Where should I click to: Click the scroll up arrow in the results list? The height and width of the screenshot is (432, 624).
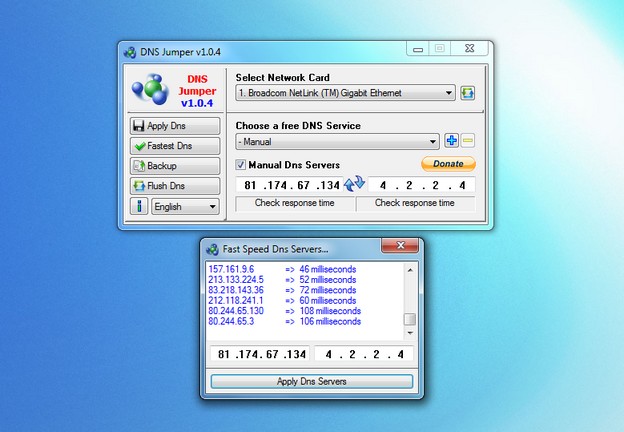[410, 270]
